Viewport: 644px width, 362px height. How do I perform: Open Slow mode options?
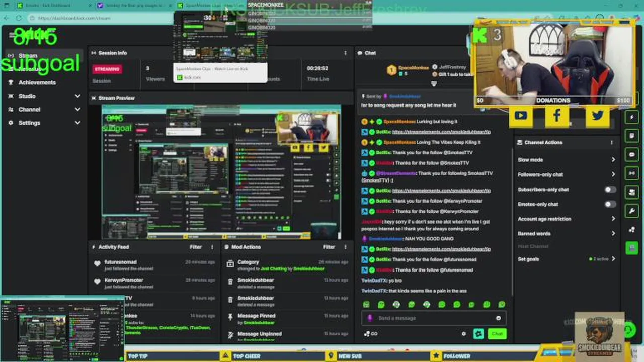[567, 160]
